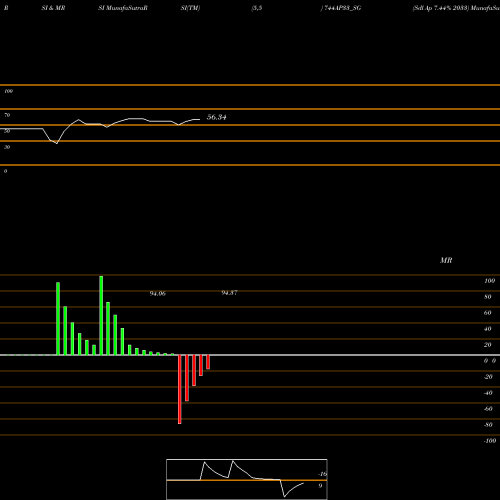
Task: Click the longest red histogram bar
Action: pyautogui.click(x=180, y=389)
